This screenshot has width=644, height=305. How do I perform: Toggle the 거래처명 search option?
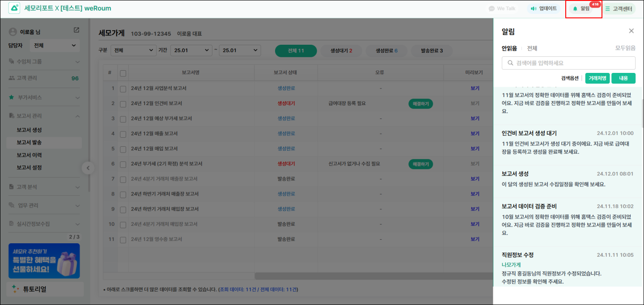point(597,78)
